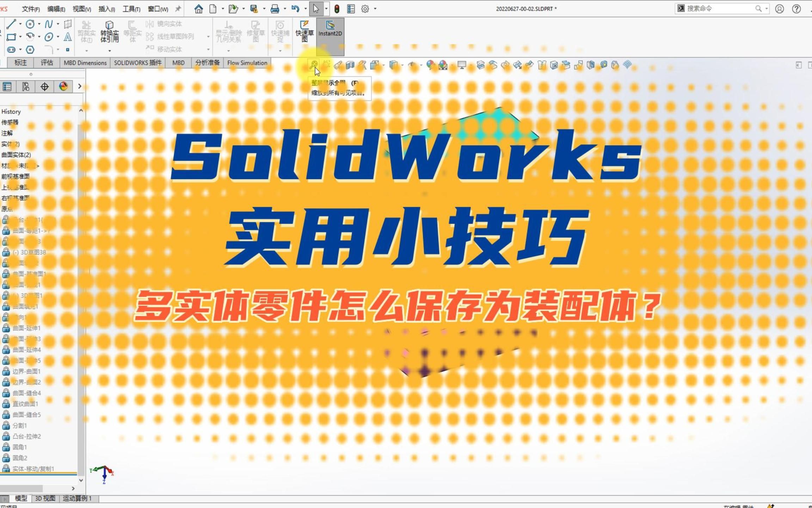Click the Open document icon
The width and height of the screenshot is (812, 508).
pos(233,9)
